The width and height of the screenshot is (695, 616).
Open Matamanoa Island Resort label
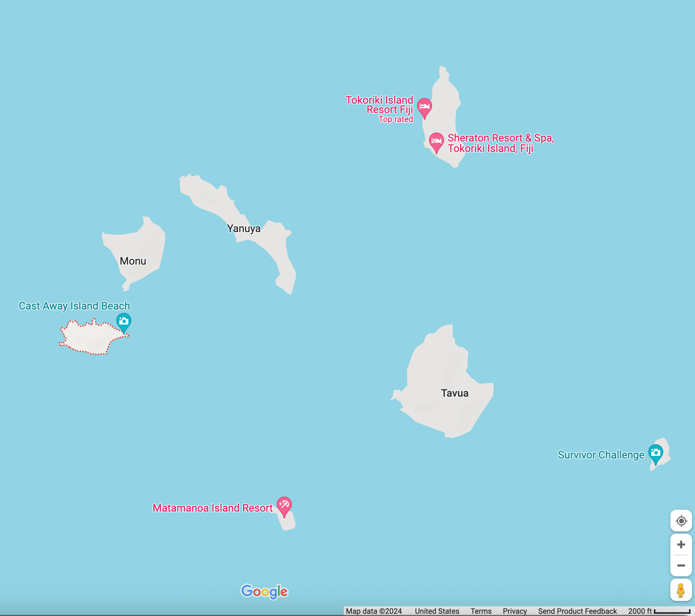(212, 508)
